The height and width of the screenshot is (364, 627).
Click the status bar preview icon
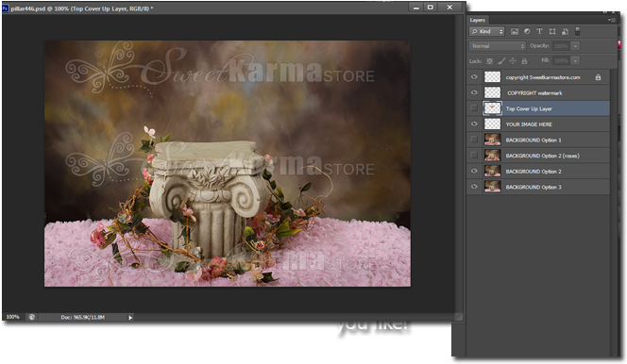31,317
